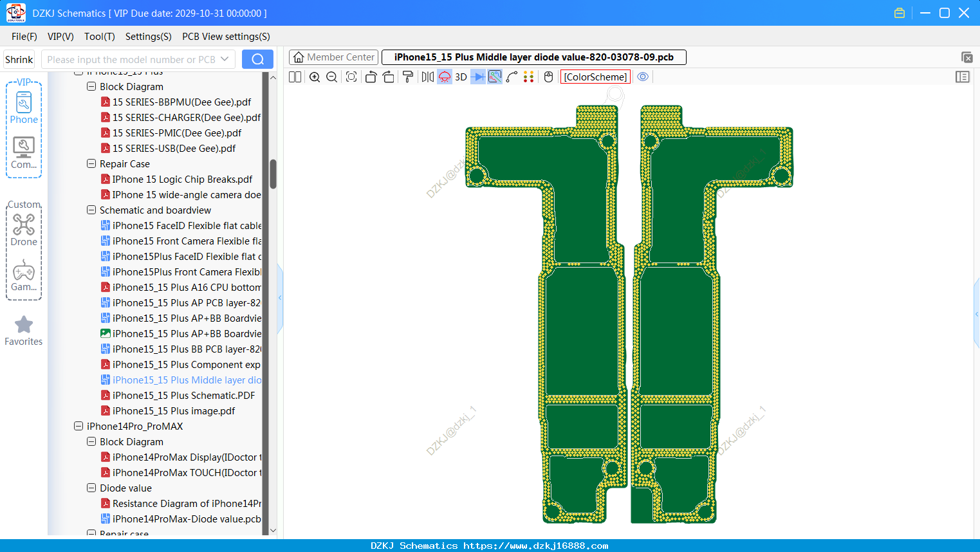Viewport: 980px width, 552px height.
Task: Open 15 SERIES-CHARGER(Dee Gee).pdf
Action: coord(181,117)
